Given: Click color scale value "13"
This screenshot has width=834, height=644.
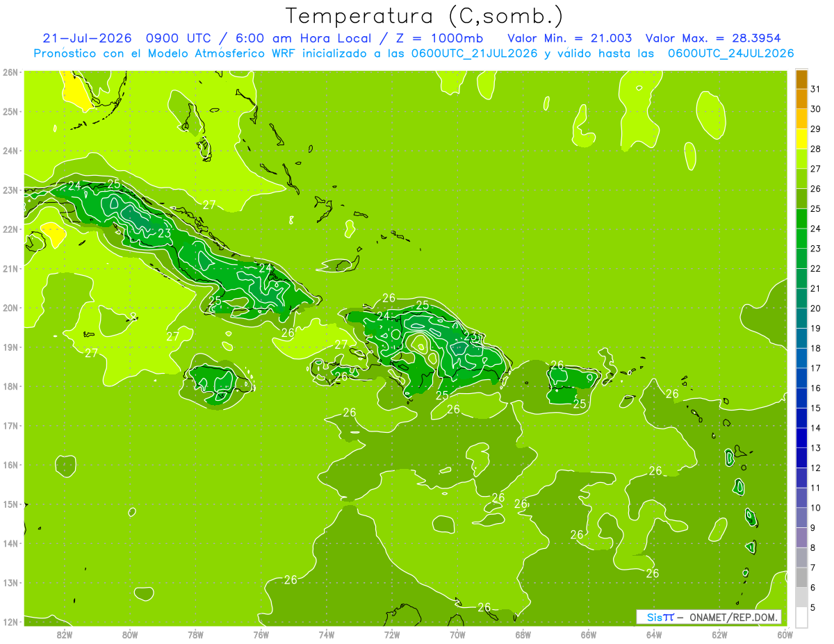Looking at the screenshot, I should coord(815,448).
